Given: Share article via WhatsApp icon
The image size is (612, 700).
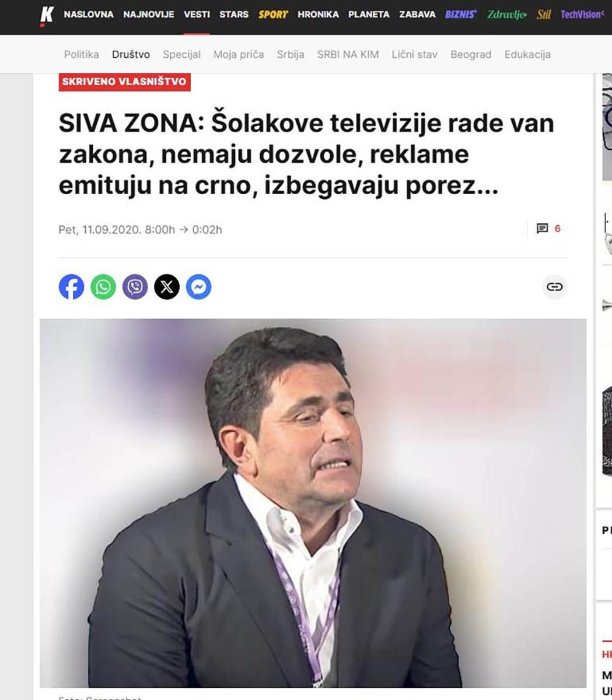Looking at the screenshot, I should [x=103, y=287].
